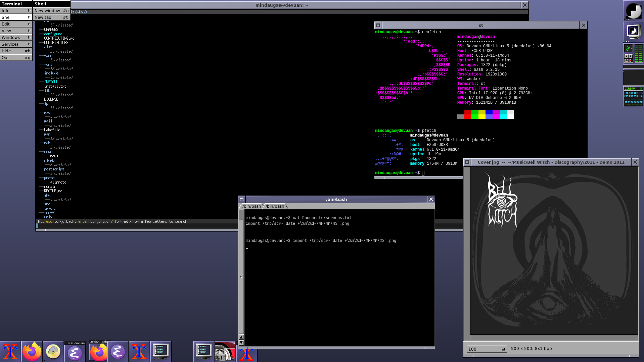Close the Cover.jpg image viewer
Image resolution: width=644 pixels, height=362 pixels.
tap(635, 162)
